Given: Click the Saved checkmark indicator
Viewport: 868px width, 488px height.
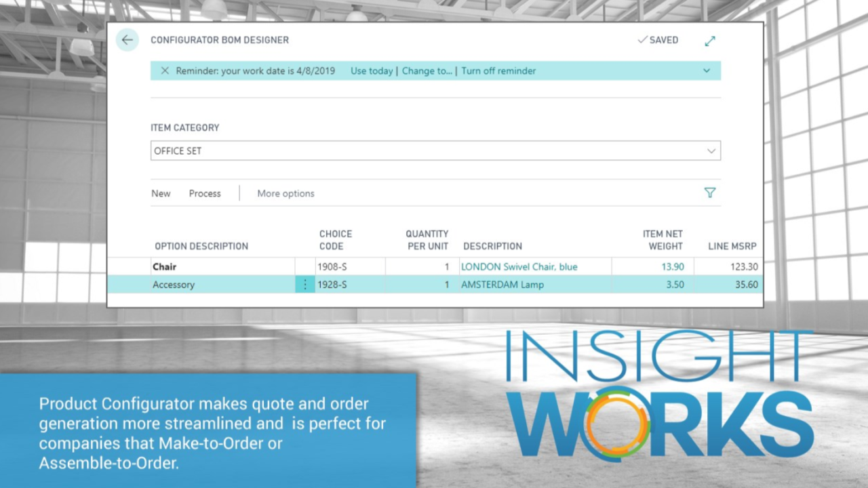Looking at the screenshot, I should pos(642,40).
